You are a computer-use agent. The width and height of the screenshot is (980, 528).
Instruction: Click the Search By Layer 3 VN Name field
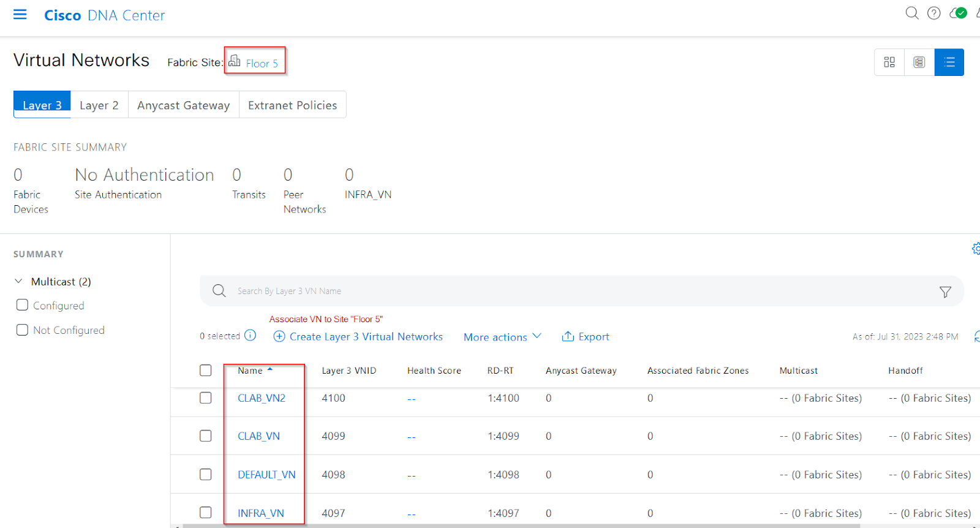coord(582,290)
